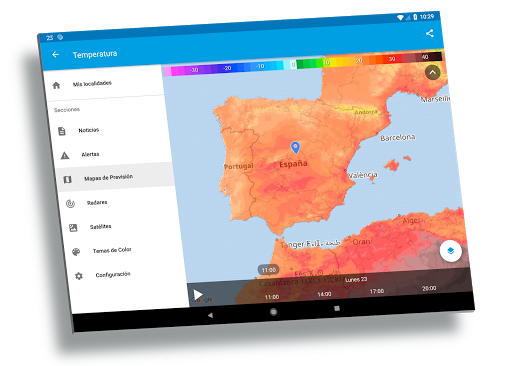
Task: Click the -30 mark on the temperature scale
Action: (194, 70)
